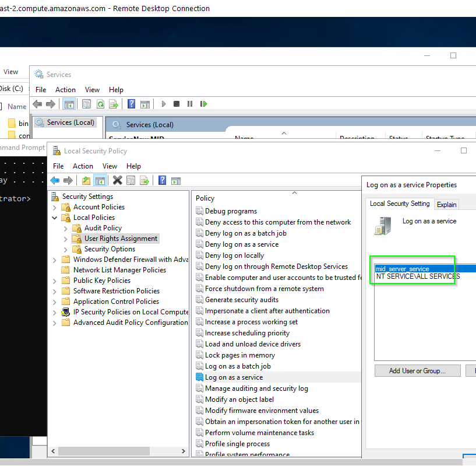The image size is (476, 466).
Task: Expand Windows Defender Firewall node
Action: [x=55, y=260]
